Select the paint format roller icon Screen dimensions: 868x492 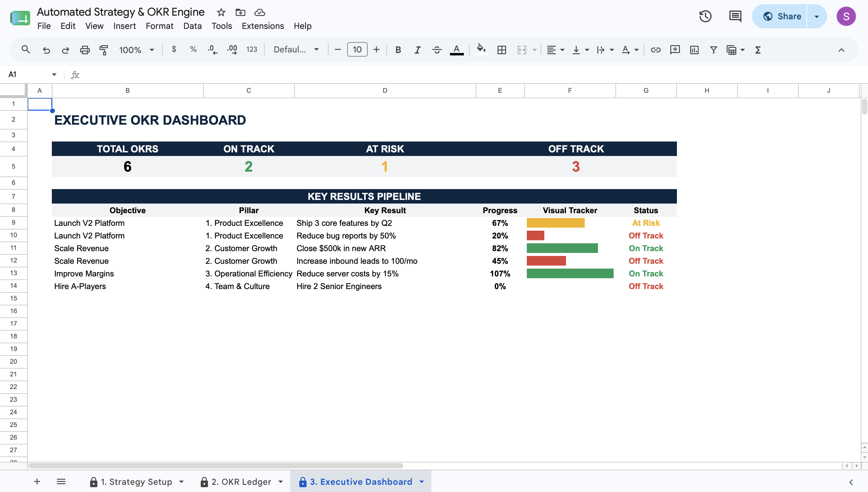coord(104,50)
